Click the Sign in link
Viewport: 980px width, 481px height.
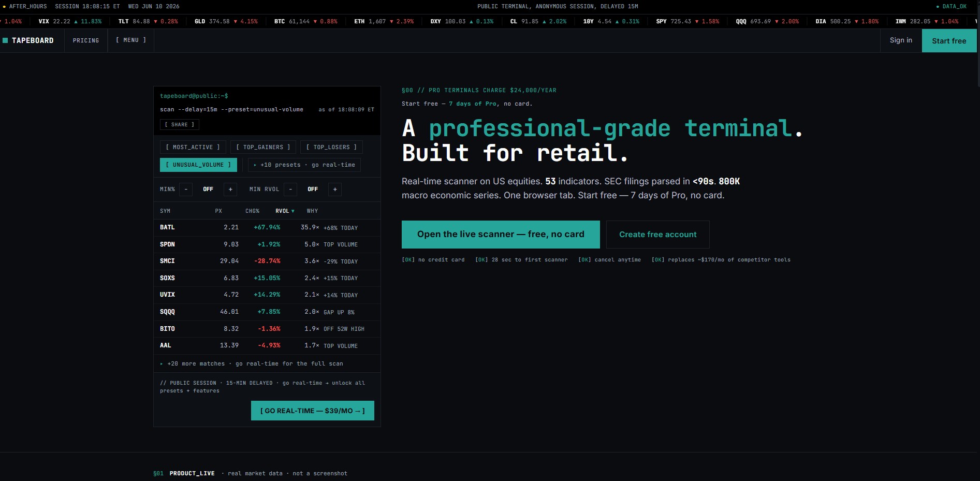click(x=901, y=40)
